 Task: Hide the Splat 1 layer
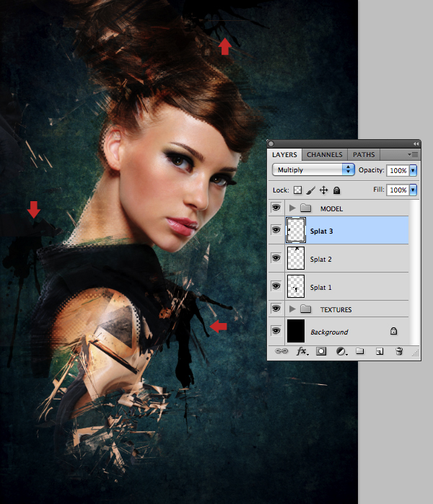pyautogui.click(x=276, y=286)
